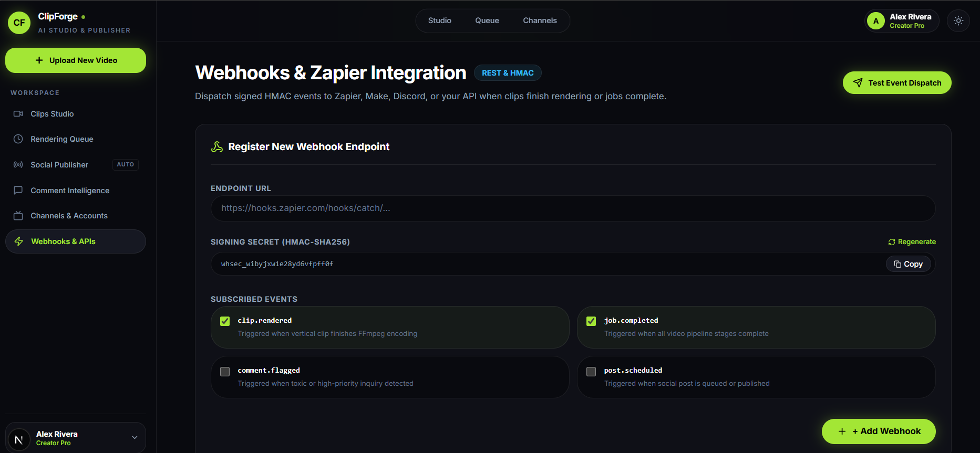Click the ENDPOINT URL label
980x453 pixels.
point(241,188)
